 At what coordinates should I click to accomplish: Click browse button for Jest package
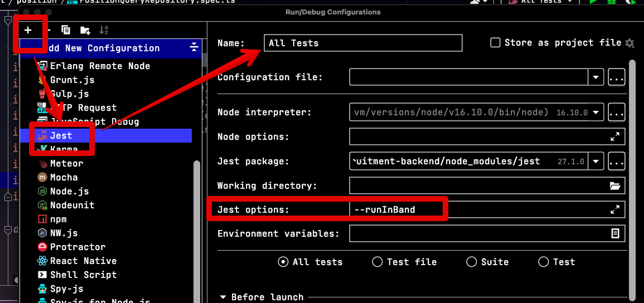coord(617,161)
